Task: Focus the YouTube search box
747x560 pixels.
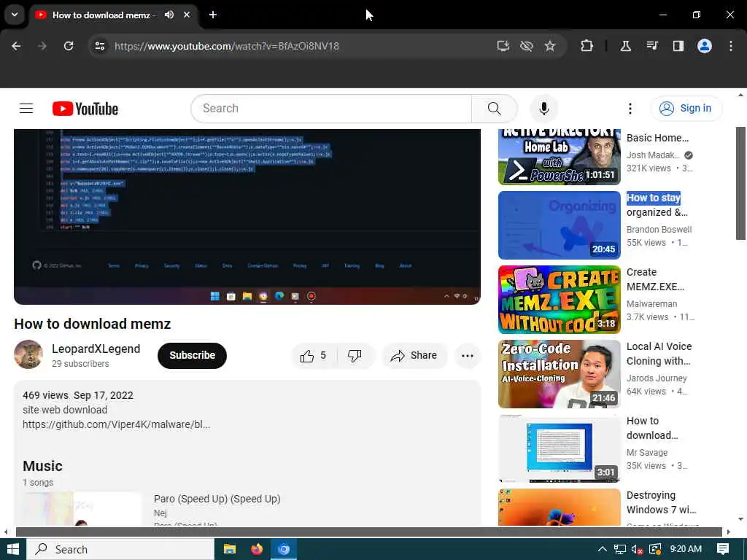Action: (x=331, y=109)
